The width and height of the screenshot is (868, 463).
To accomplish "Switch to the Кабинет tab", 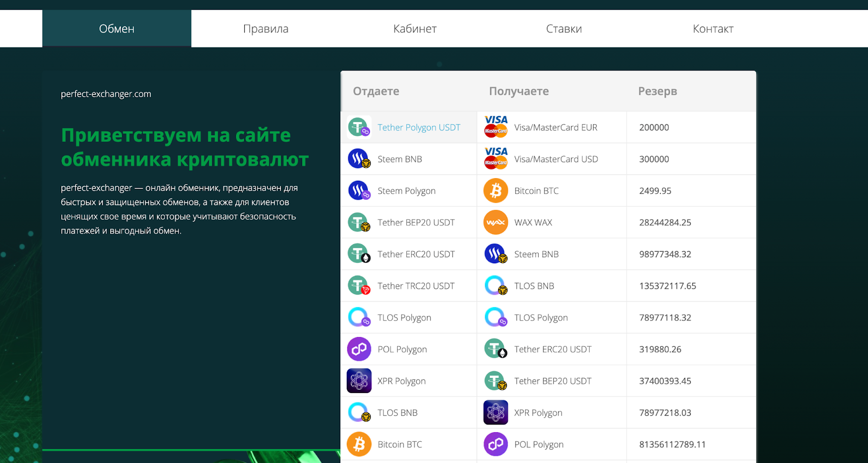I will 414,29.
